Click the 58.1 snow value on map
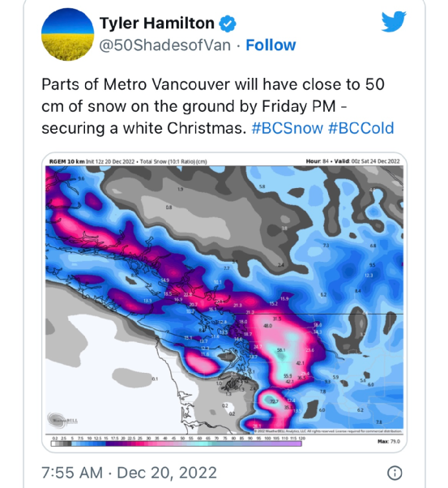Viewport: 448px width, 488px height. point(281,350)
